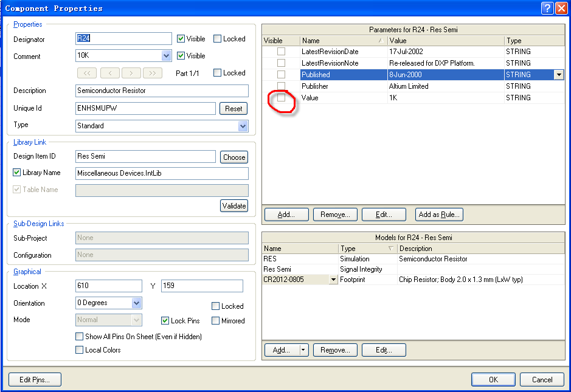Click the last part navigation arrow button
Screen dimensions: 571x392
point(153,73)
